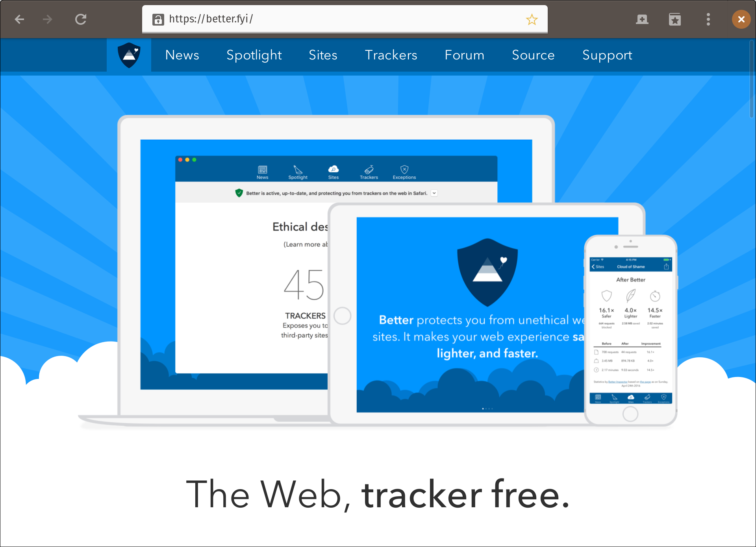
Task: Navigate to Trackers section
Action: [x=390, y=54]
